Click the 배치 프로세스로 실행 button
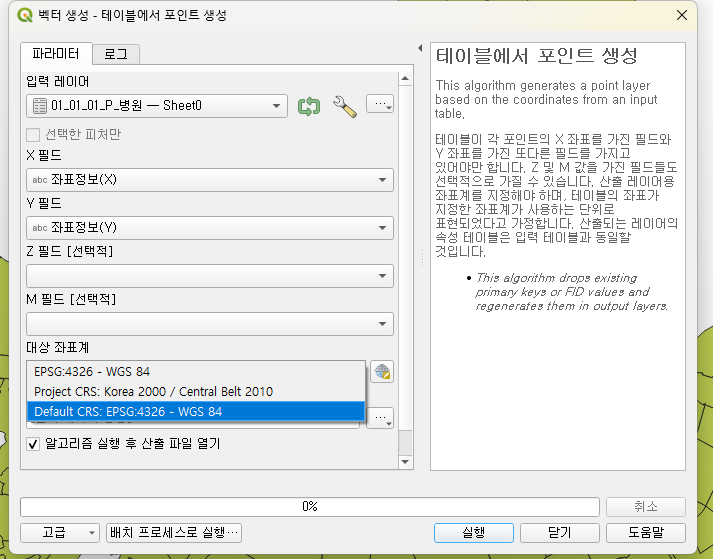Screen dimensions: 713x559 [174, 533]
